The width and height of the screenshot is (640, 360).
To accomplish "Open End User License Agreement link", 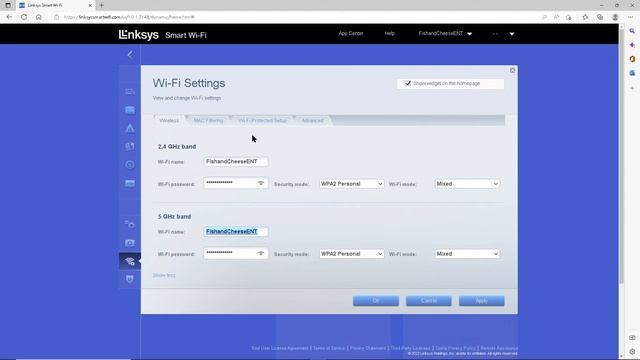I will (x=280, y=348).
